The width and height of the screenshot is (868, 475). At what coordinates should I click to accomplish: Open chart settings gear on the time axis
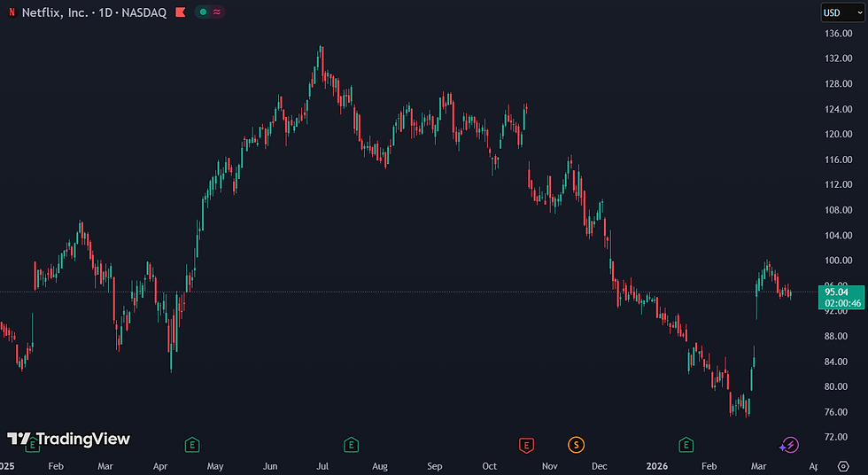click(843, 466)
